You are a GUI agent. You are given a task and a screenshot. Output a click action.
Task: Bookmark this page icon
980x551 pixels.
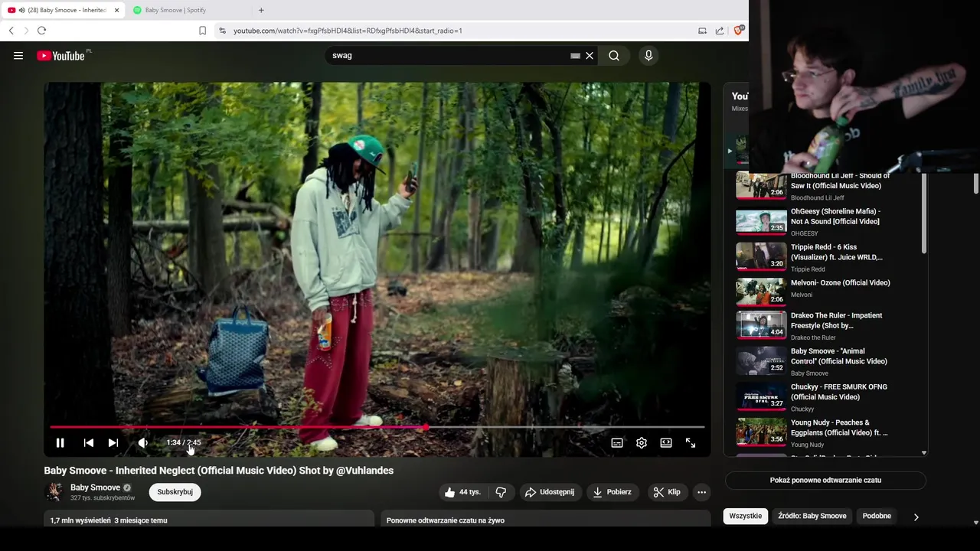point(202,31)
